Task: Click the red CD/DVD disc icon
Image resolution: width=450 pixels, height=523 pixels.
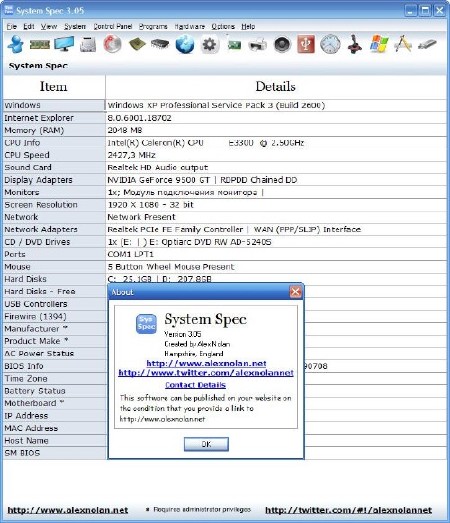Action: pyautogui.click(x=112, y=44)
